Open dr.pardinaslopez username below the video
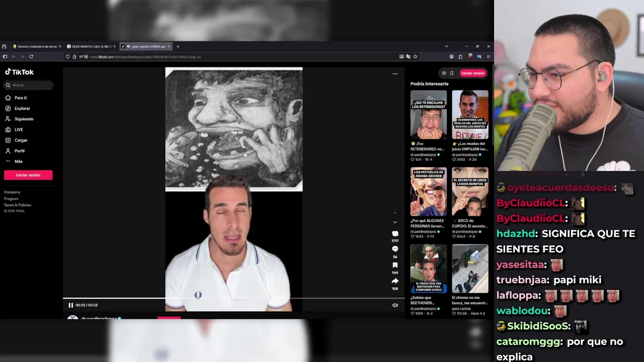 click(99, 318)
